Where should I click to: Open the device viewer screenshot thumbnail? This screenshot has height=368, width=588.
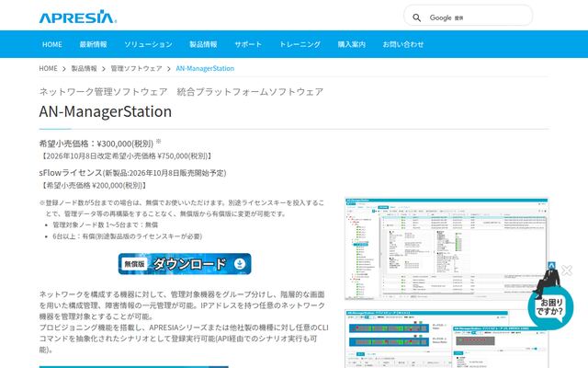click(x=447, y=339)
